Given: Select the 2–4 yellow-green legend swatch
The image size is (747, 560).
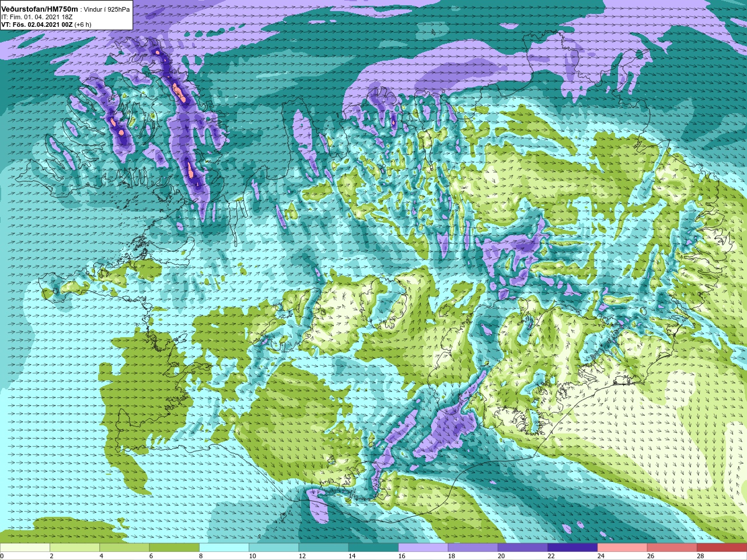Looking at the screenshot, I should 75,548.
